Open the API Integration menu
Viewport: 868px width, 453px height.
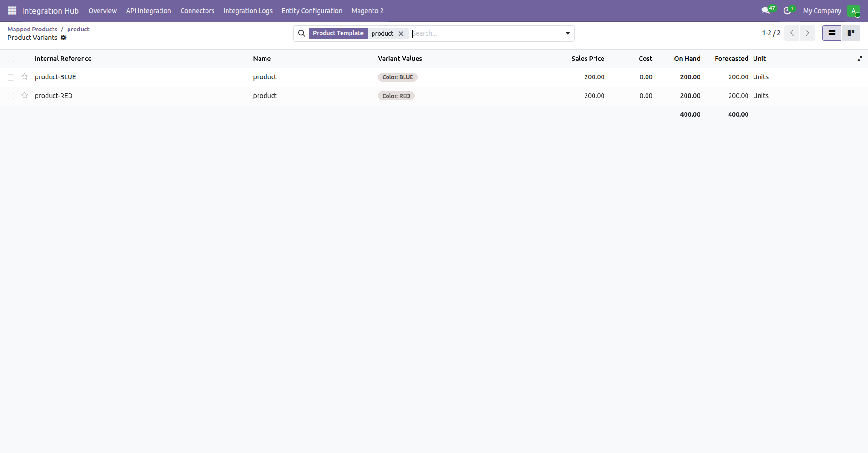coord(149,11)
